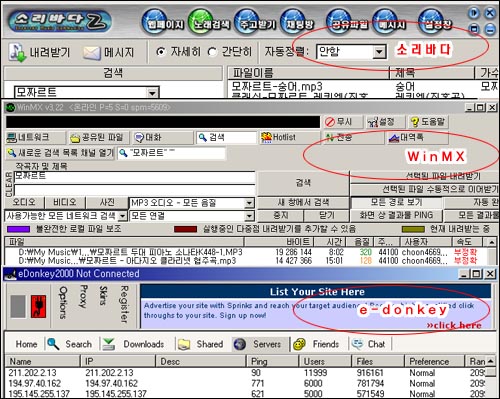
Task: Switch to the WinMX 대역폭 bandwidth tab
Action: click(417, 137)
